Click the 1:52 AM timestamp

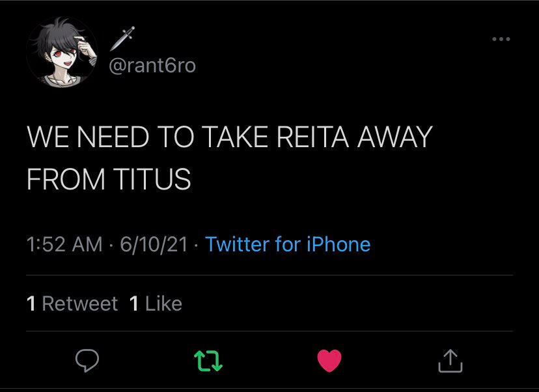64,244
